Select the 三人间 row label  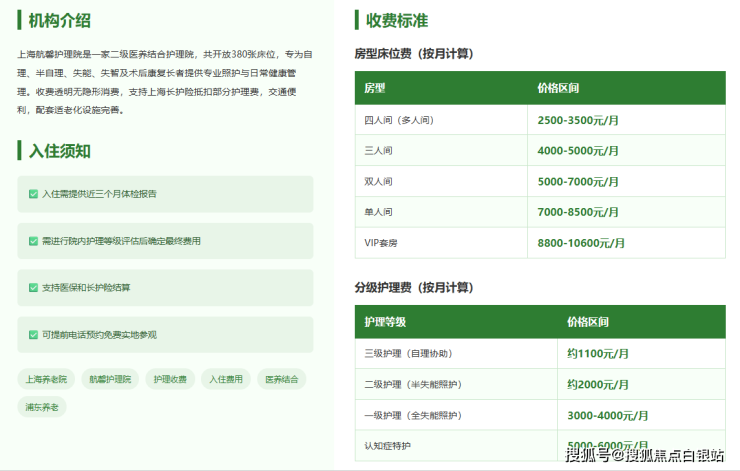[378, 151]
